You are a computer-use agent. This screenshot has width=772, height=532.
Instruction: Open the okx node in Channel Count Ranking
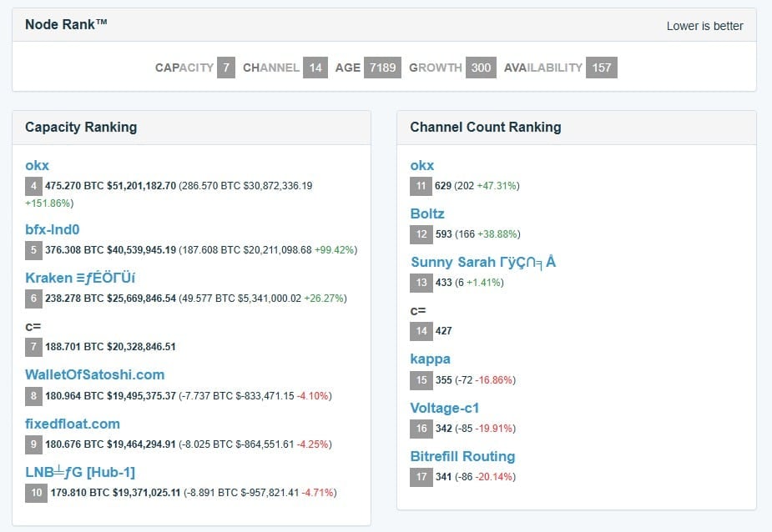(422, 165)
